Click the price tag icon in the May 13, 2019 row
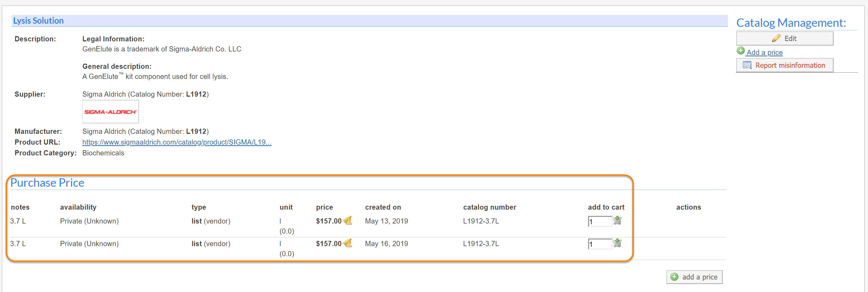The height and width of the screenshot is (292, 868). tap(348, 220)
